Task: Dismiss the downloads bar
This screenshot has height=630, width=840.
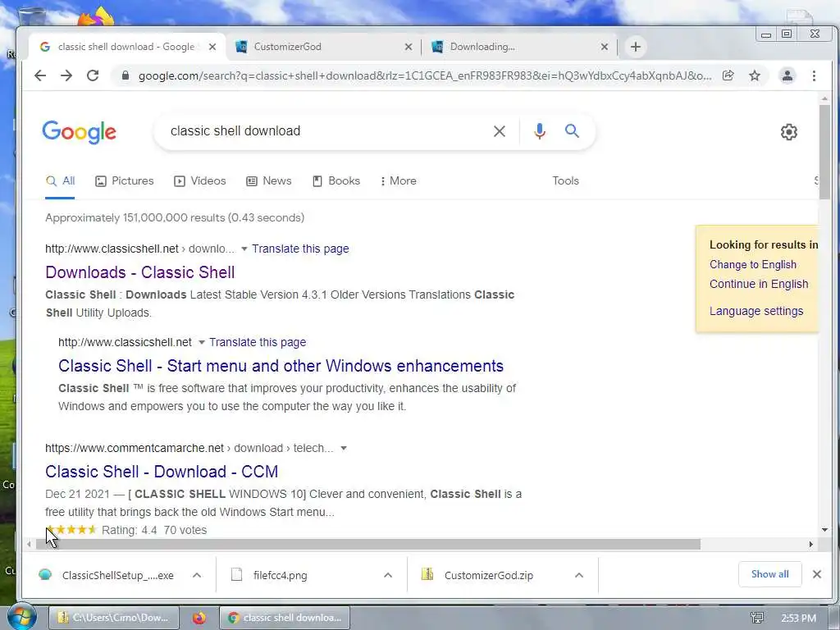Action: tap(816, 574)
